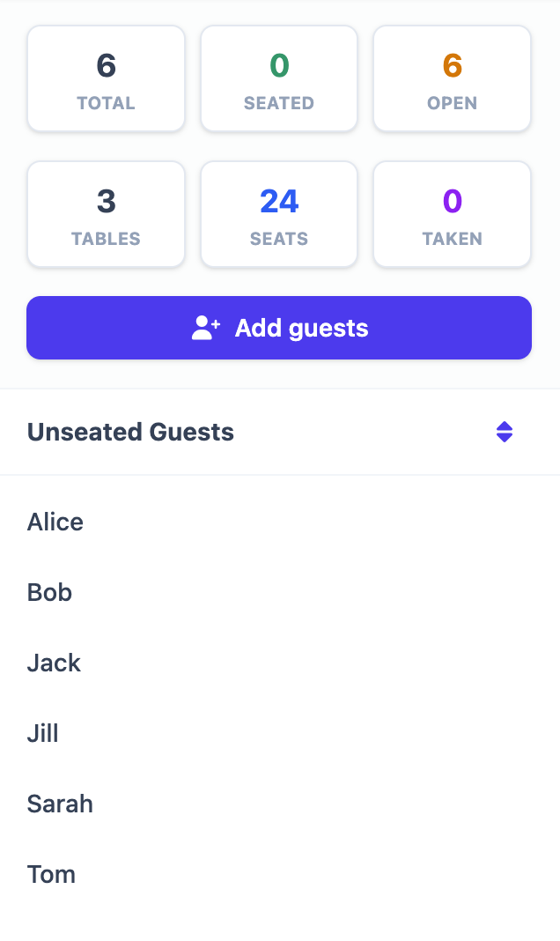
Task: Select Alice from the unseated guests
Action: click(55, 522)
